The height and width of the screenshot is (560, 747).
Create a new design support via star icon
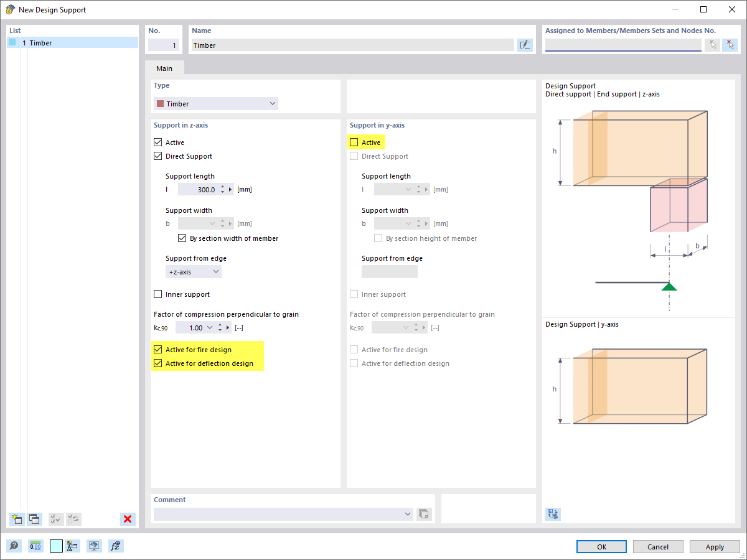coord(16,519)
